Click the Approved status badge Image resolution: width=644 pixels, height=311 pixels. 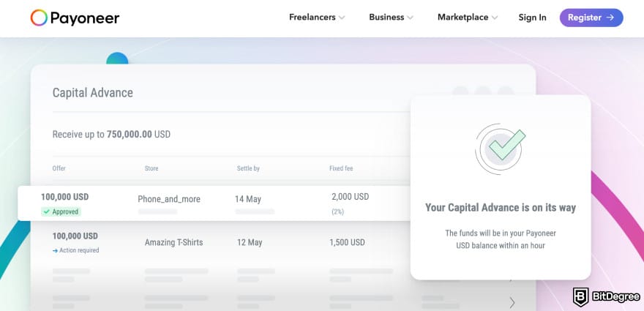[x=61, y=212]
